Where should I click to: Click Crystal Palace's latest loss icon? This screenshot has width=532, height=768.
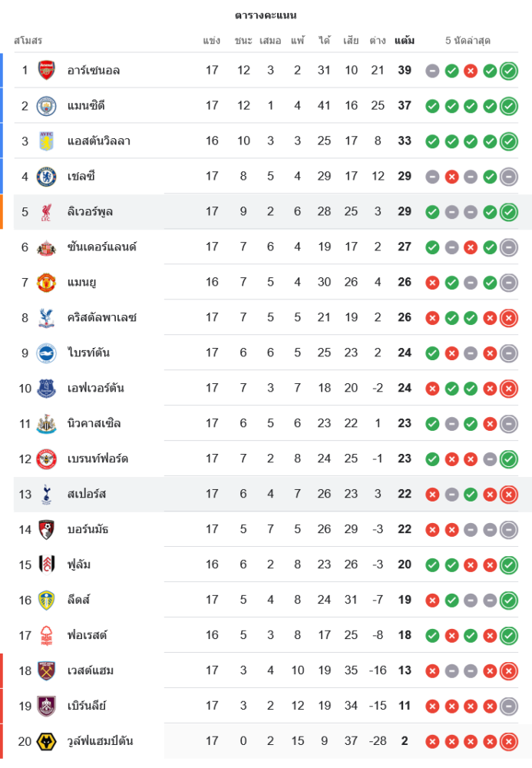point(508,318)
